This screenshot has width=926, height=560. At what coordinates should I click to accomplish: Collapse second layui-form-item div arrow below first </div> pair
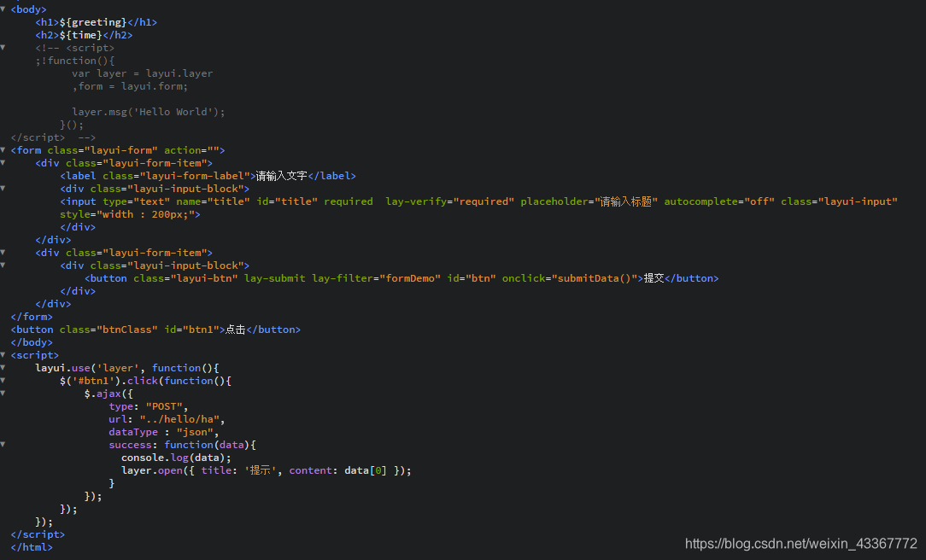pos(3,253)
